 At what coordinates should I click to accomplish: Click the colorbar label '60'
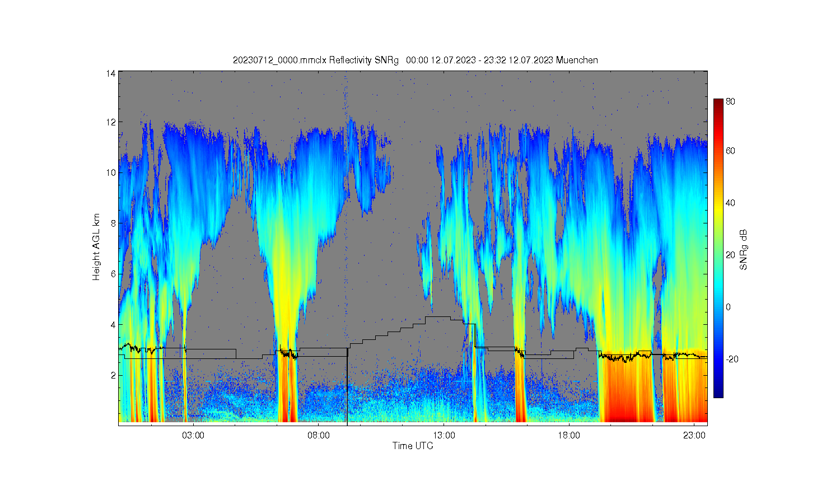tap(731, 151)
